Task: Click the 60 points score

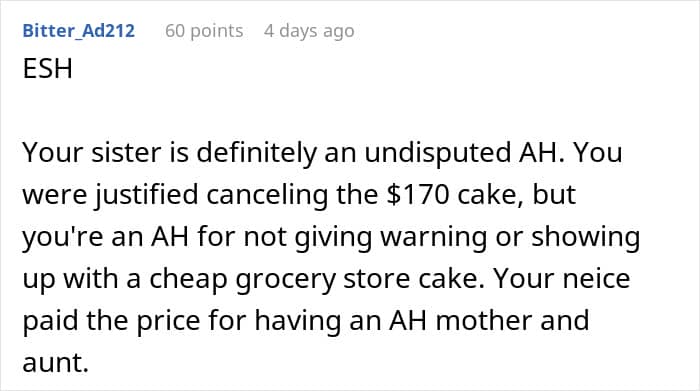Action: tap(204, 31)
